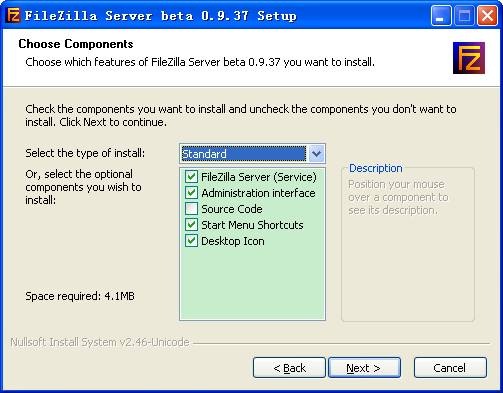Click 'Choose which features of FileZilla Server' subtitle

coord(200,62)
